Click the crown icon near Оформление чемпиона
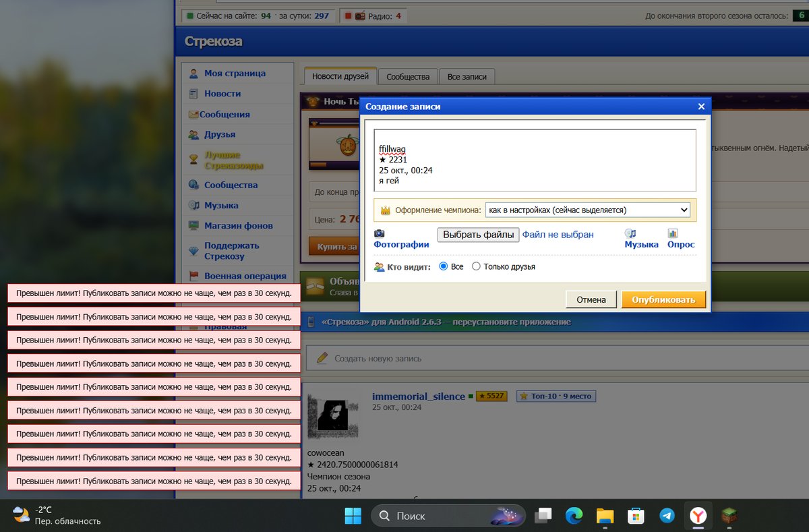Viewport: 809px width, 532px height. [x=386, y=210]
